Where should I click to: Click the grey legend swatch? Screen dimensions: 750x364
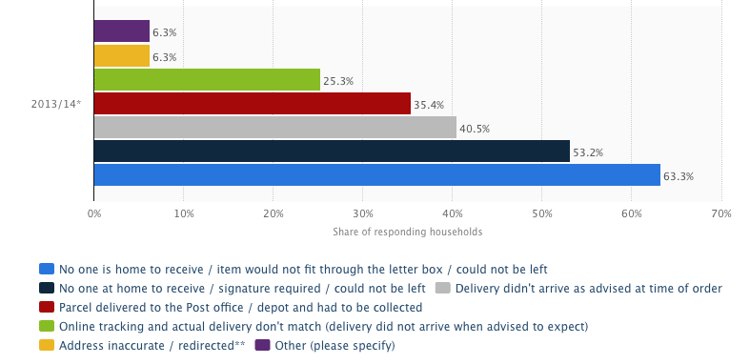443,288
